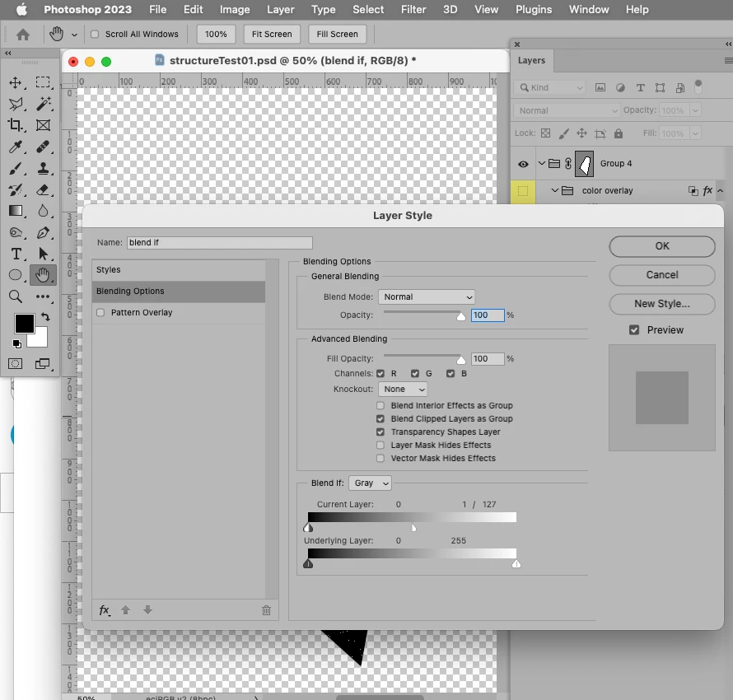Open the Normal blend mode dropdown in Layers panel

point(567,110)
